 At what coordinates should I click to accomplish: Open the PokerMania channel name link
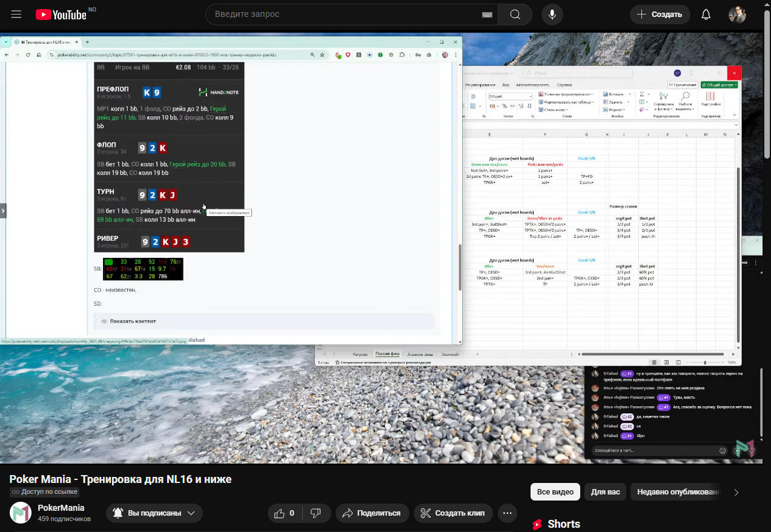[61, 508]
